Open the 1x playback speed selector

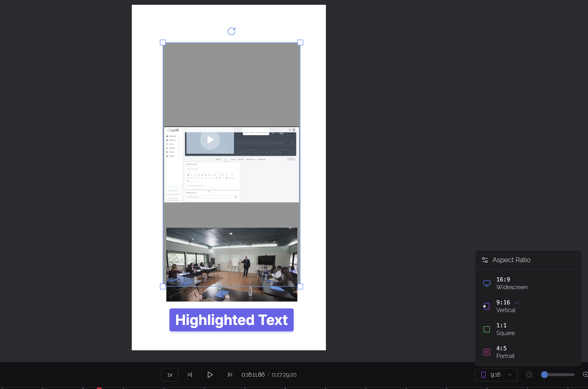coord(170,375)
